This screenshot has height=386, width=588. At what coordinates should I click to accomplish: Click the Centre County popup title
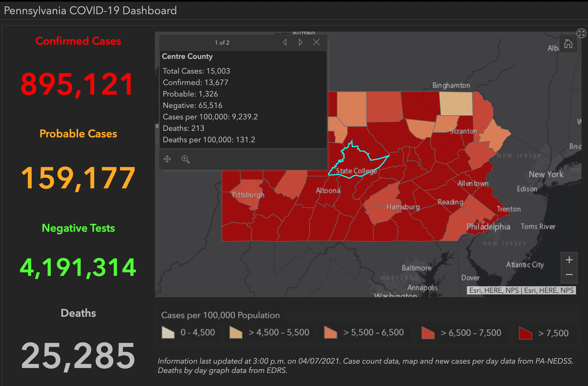187,56
